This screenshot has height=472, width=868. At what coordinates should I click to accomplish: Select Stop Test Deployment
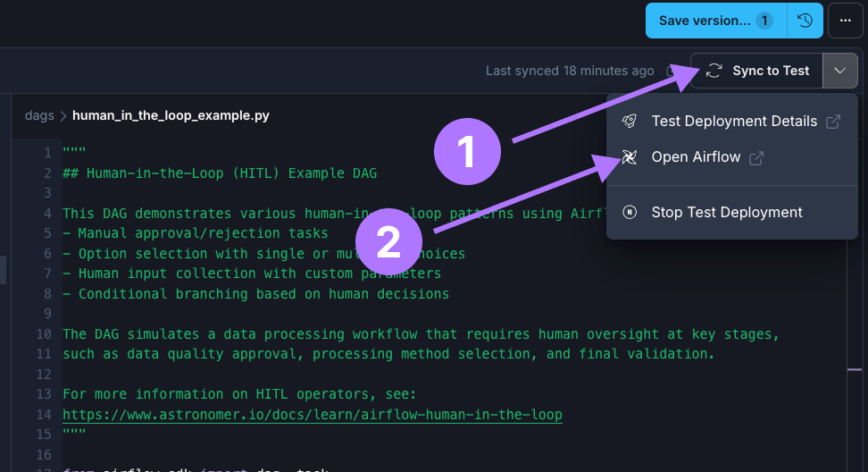coord(727,212)
